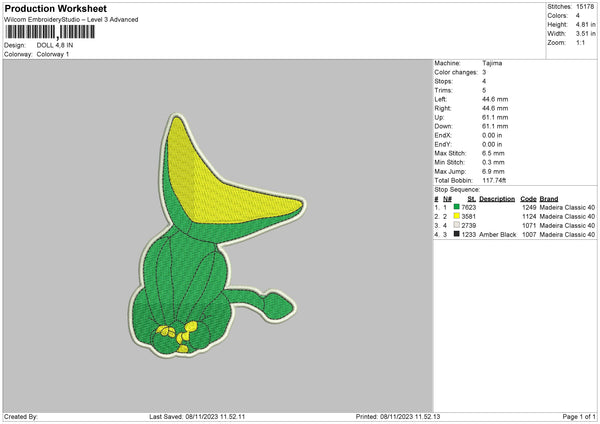Select the 'Colorway 1' value
Screen dimensions: 600x424
[53, 54]
